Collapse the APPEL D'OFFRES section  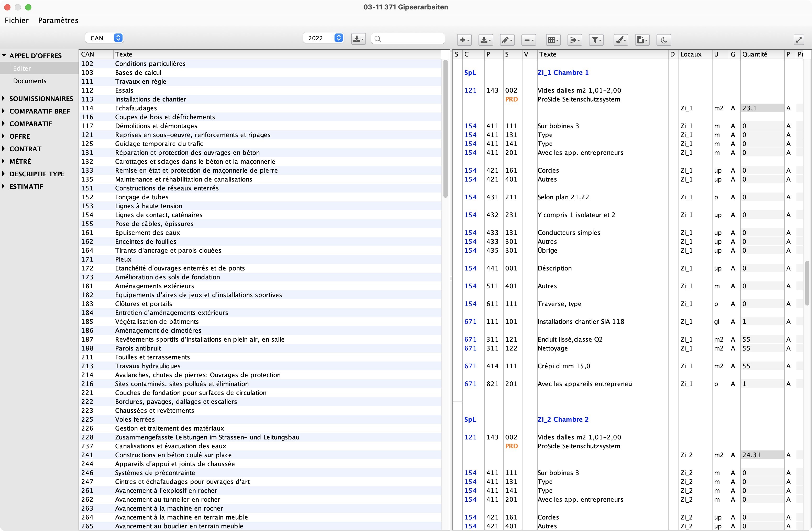coord(4,55)
